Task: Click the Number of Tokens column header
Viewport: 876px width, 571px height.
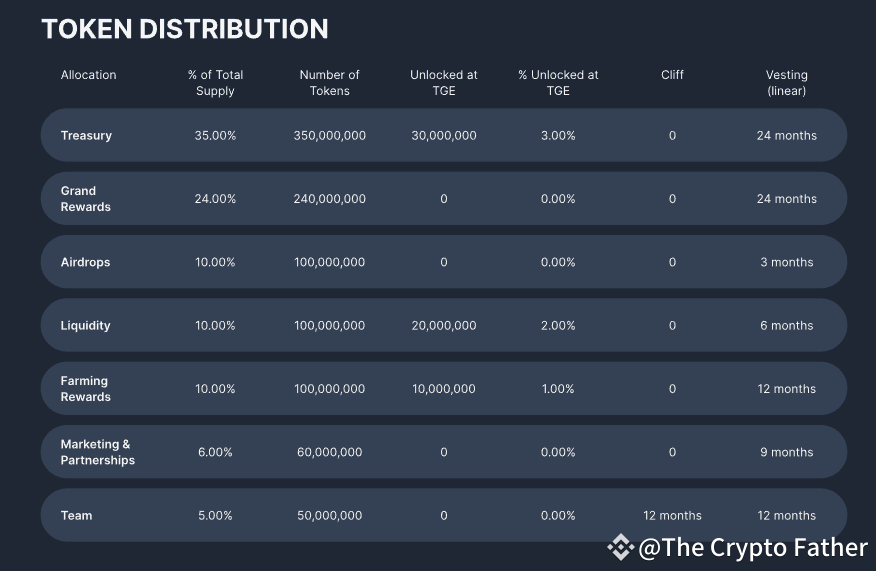Action: (x=329, y=83)
